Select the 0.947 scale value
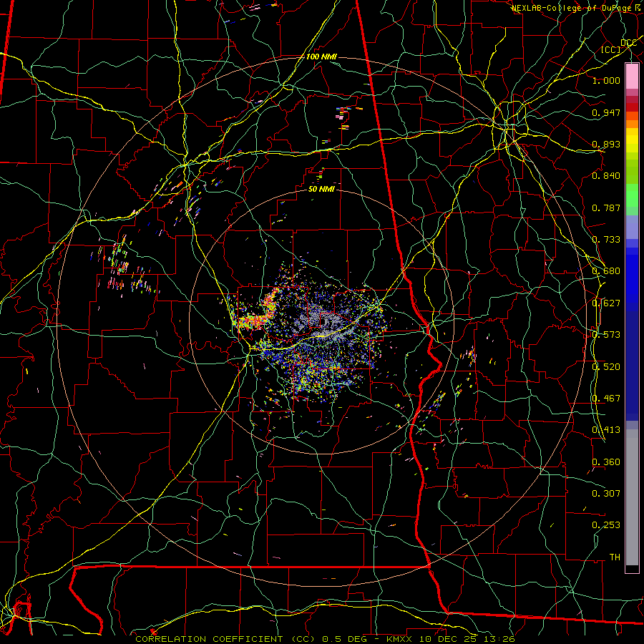Image resolution: width=644 pixels, height=644 pixels. click(x=606, y=112)
